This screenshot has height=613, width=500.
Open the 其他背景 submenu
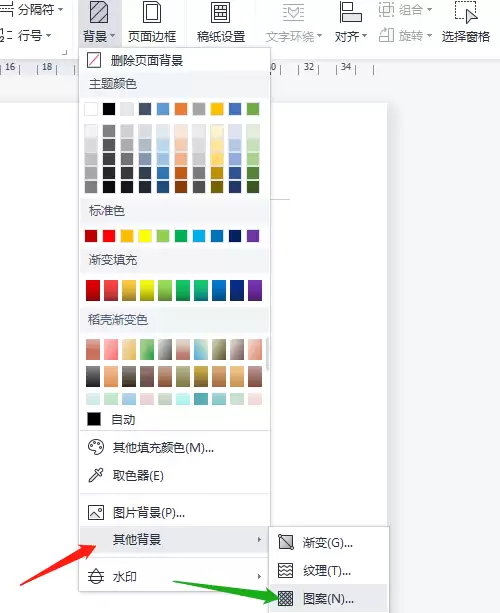click(x=174, y=540)
